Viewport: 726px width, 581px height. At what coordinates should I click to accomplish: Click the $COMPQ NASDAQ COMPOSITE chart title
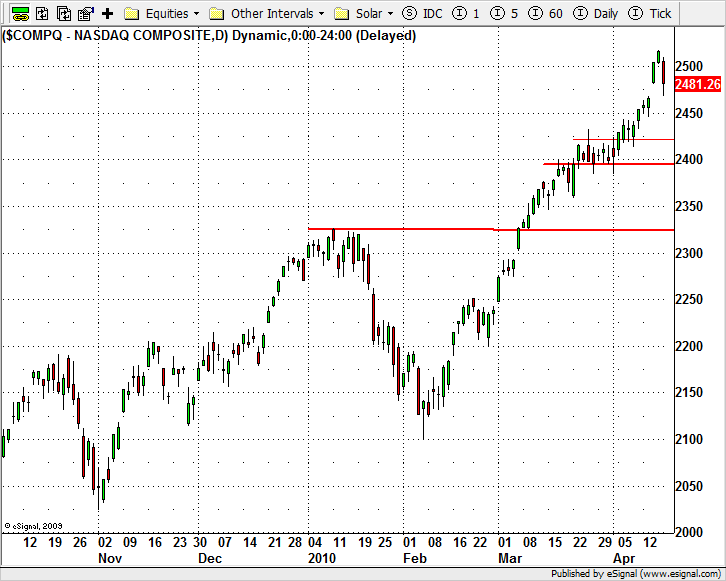pyautogui.click(x=209, y=36)
